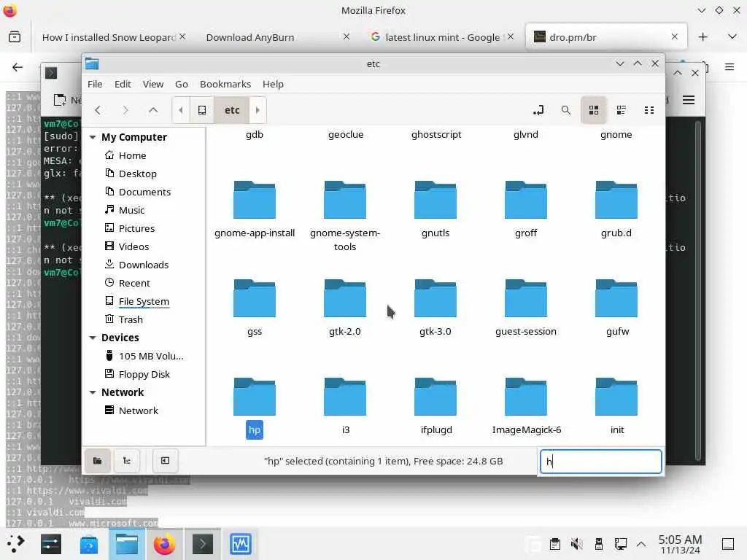Select init folder
Viewport: 747px width, 560px height.
[x=616, y=407]
